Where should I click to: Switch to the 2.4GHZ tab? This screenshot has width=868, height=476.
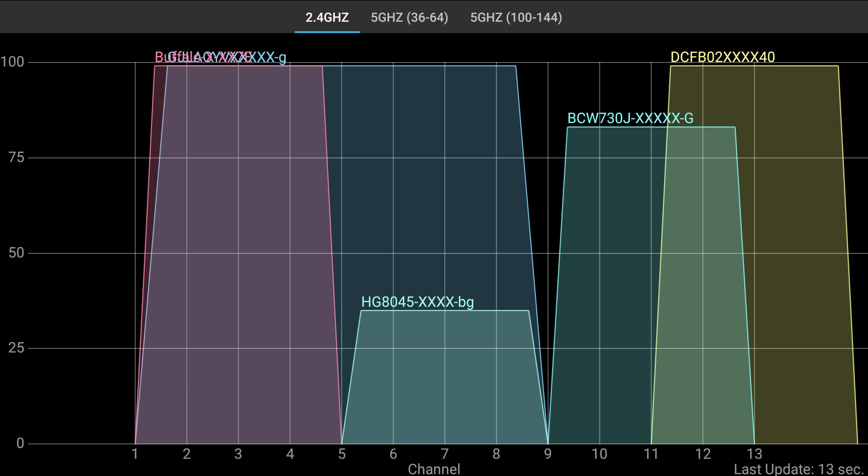[327, 18]
